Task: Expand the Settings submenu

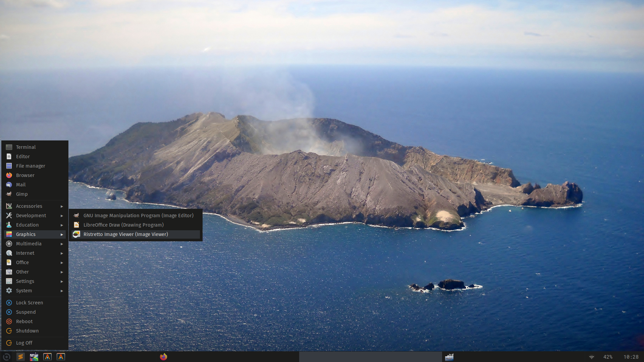Action: pos(35,281)
